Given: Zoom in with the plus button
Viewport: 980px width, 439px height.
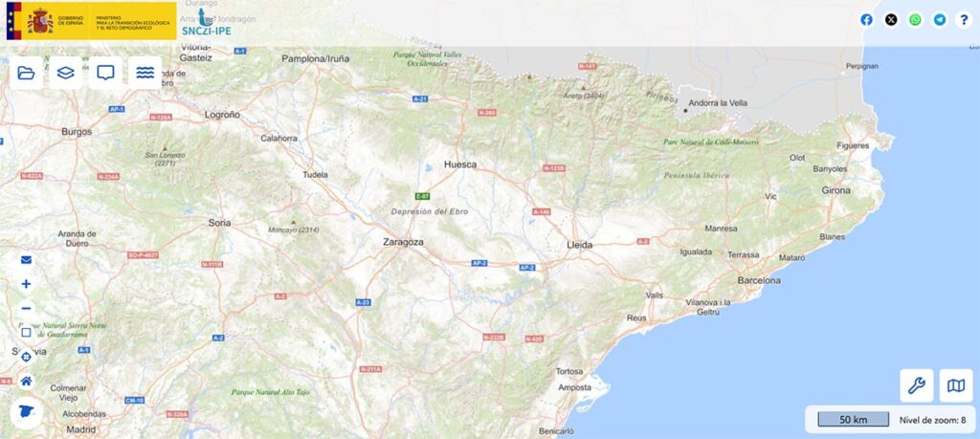Looking at the screenshot, I should tap(26, 284).
